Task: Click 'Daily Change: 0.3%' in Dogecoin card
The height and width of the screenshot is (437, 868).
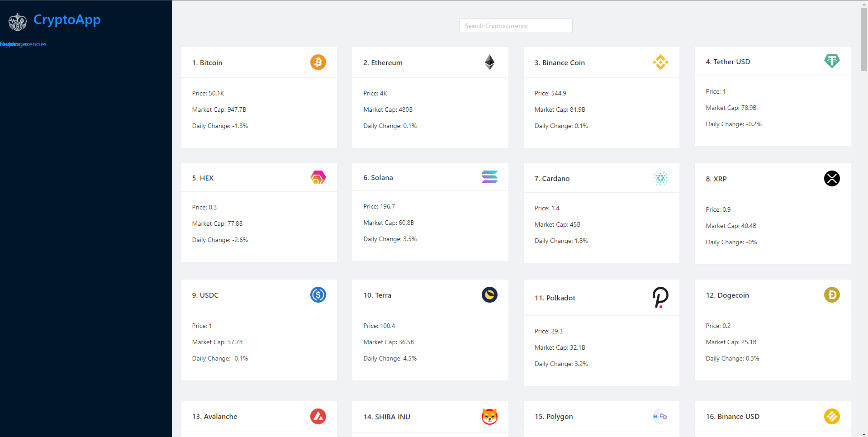Action: click(x=732, y=358)
